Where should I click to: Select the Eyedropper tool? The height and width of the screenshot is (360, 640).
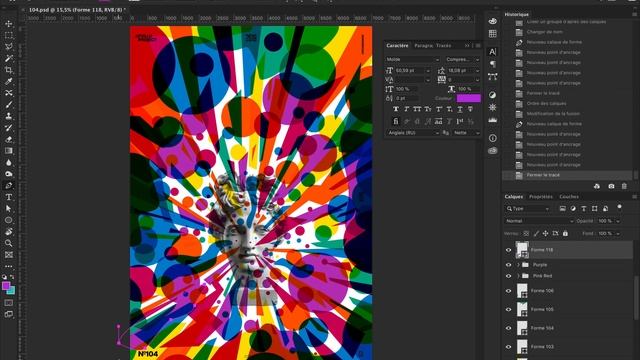click(x=9, y=81)
